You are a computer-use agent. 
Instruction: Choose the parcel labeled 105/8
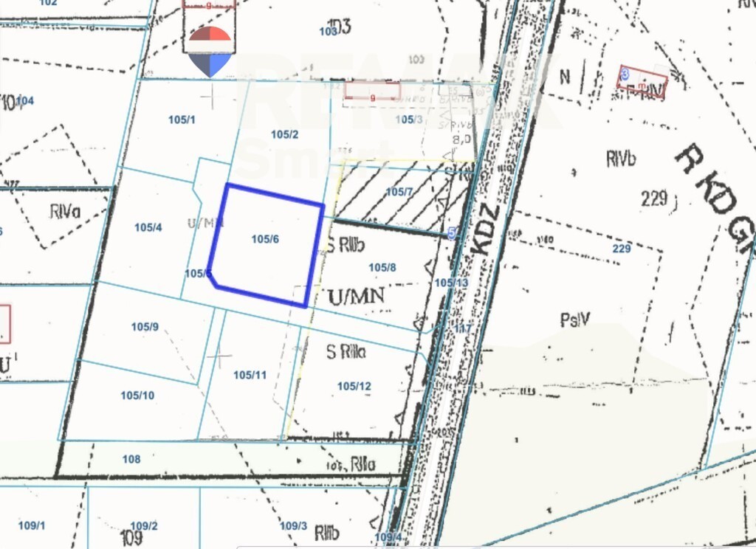pos(382,268)
